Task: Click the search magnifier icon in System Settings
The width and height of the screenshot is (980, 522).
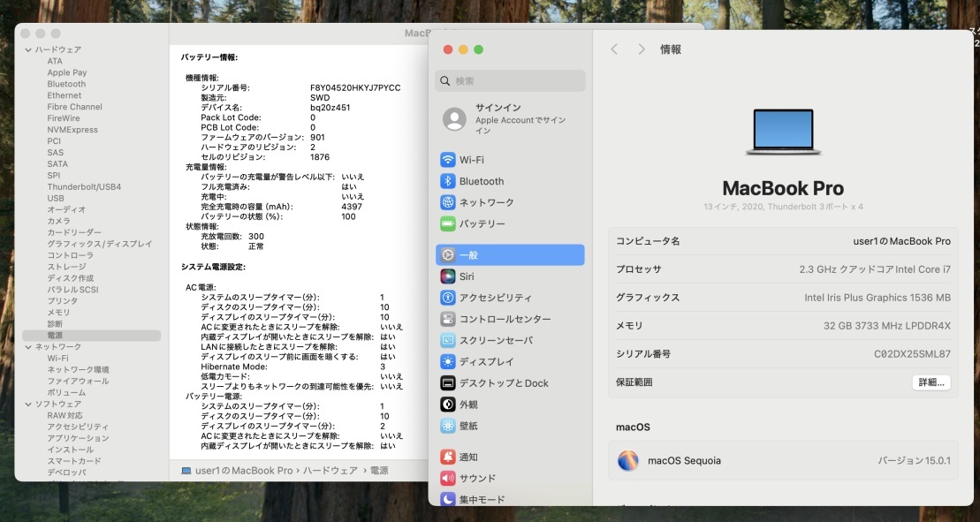Action: [445, 81]
